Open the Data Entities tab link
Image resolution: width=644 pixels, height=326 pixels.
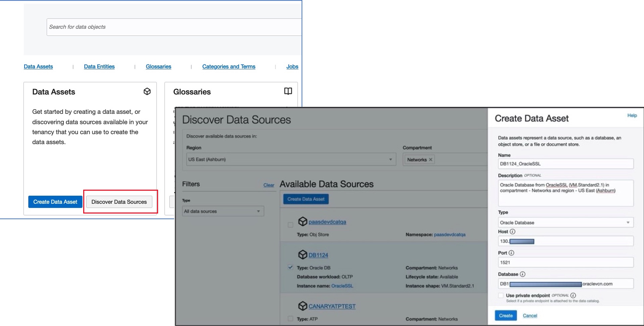pyautogui.click(x=99, y=66)
